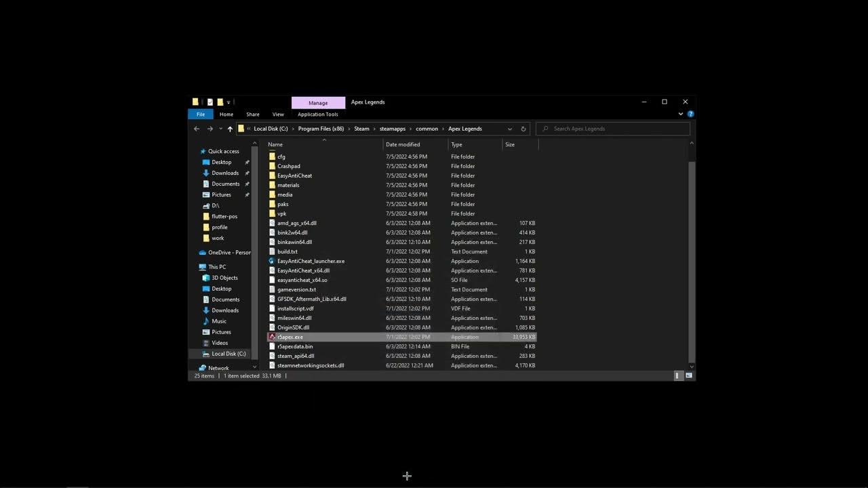Switch to details view layout

pos(677,375)
